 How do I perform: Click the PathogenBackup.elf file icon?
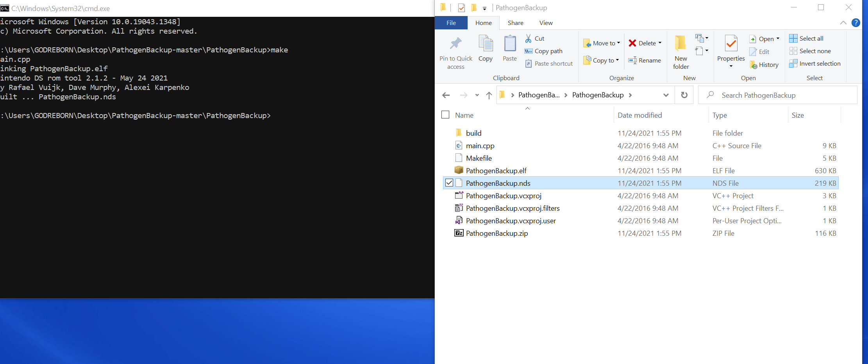point(459,170)
